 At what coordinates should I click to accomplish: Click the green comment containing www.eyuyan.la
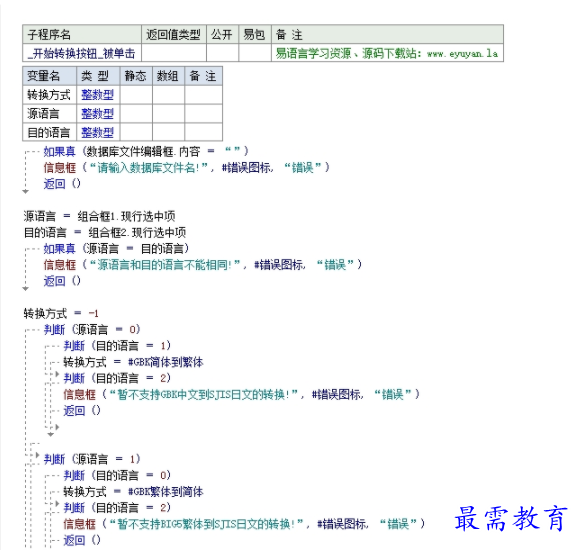(387, 54)
